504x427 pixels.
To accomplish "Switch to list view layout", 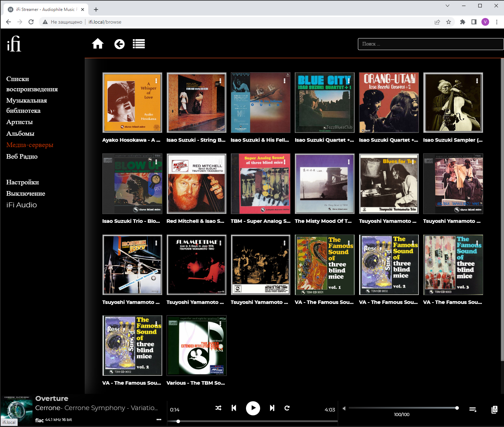I will point(139,44).
